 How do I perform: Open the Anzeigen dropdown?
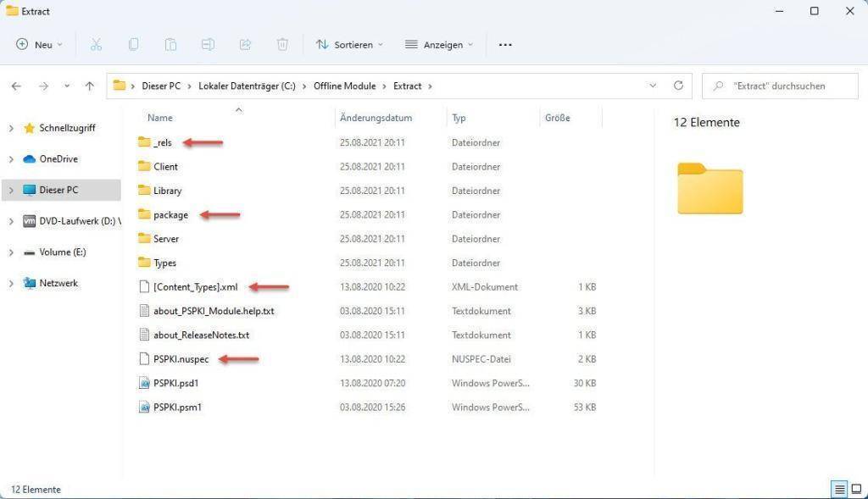tap(437, 44)
